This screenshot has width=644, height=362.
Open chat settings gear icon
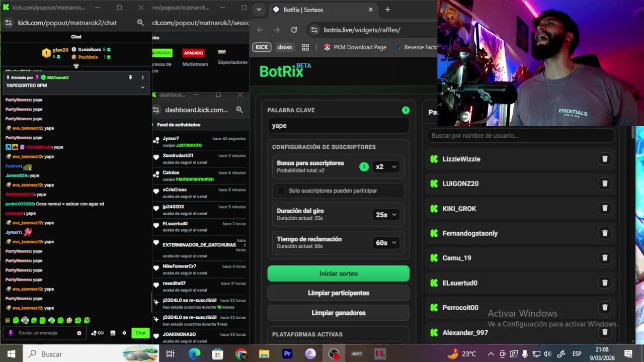[x=124, y=333]
